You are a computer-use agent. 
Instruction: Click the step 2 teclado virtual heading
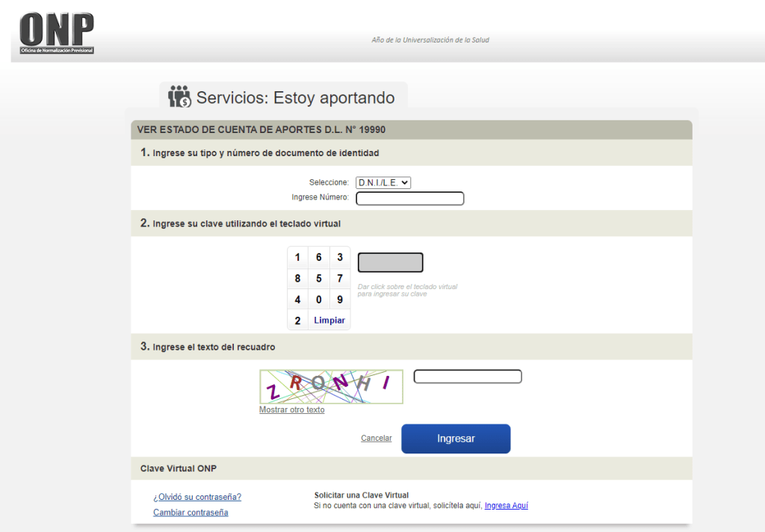point(241,223)
